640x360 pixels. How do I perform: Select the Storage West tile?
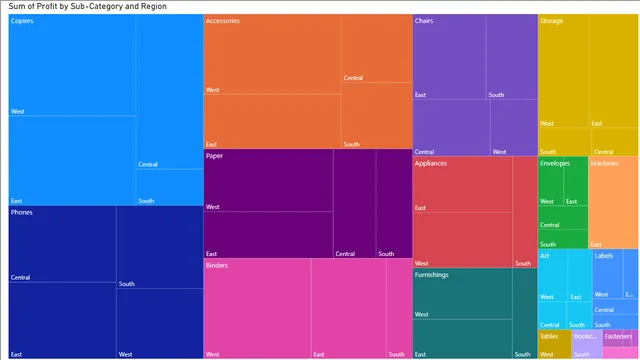tap(564, 71)
